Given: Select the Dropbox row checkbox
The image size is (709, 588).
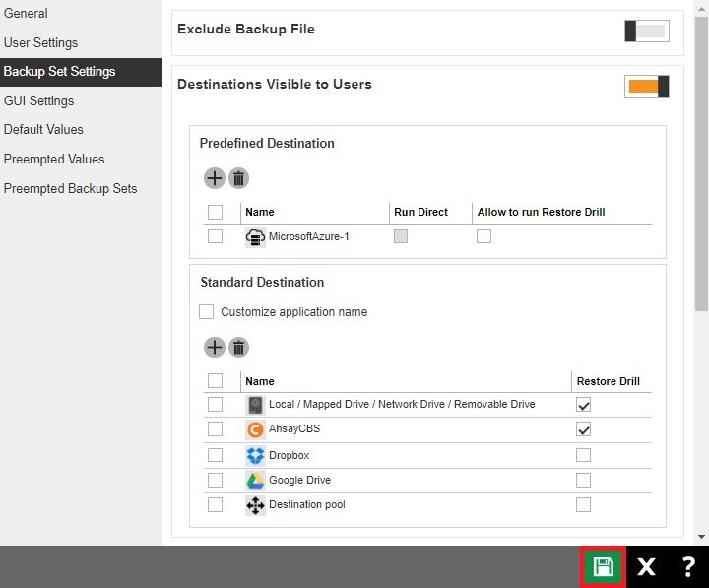Looking at the screenshot, I should (215, 455).
